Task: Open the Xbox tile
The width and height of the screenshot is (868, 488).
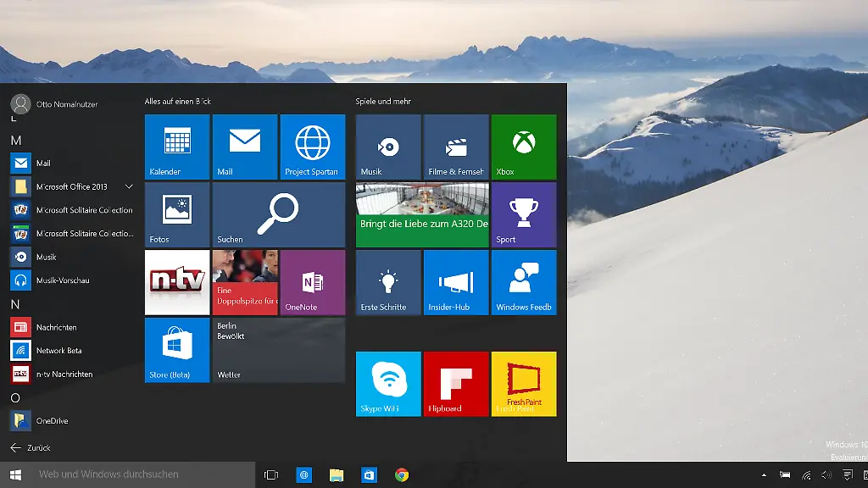Action: click(523, 147)
